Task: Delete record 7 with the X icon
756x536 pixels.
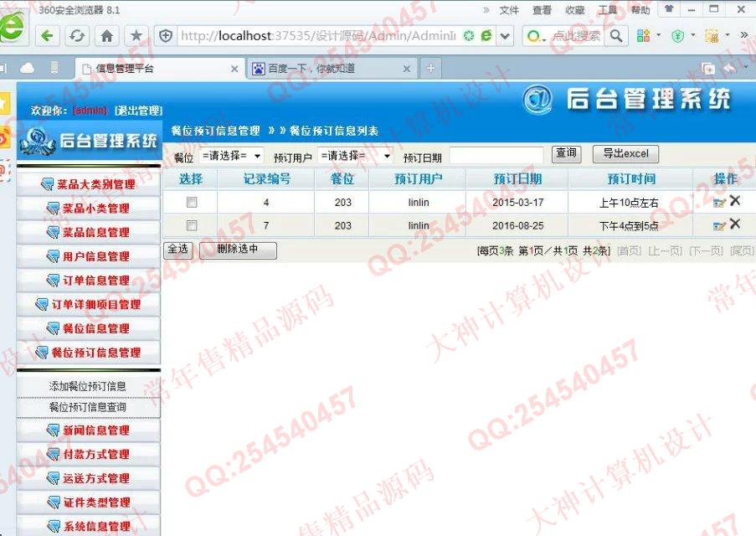Action: [x=735, y=224]
